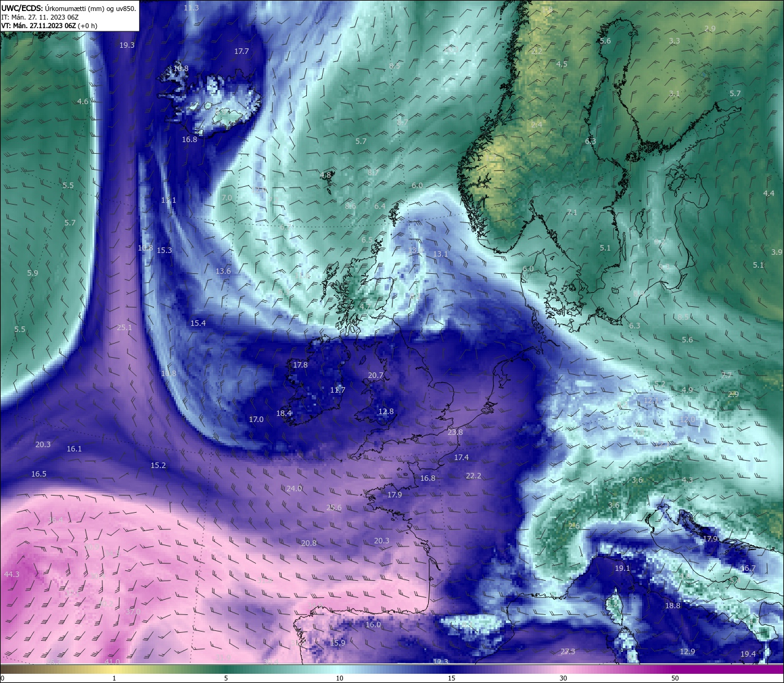This screenshot has height=683, width=784.
Task: Click the 3.3 value label
Action: (x=674, y=41)
